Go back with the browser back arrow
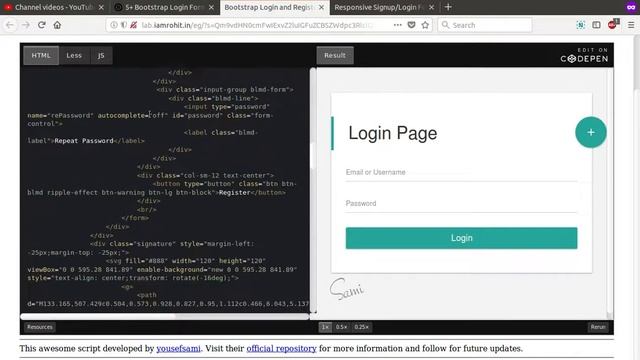 [x=10, y=25]
